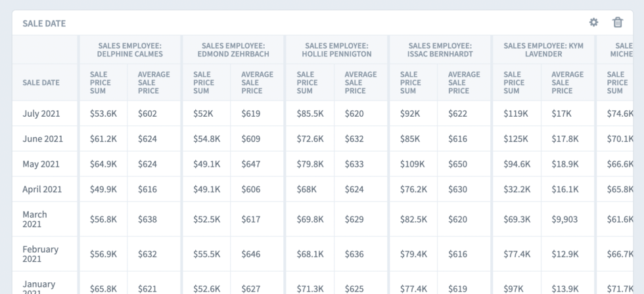The height and width of the screenshot is (294, 644).
Task: Click the May 2021 row label
Action: coord(41,164)
